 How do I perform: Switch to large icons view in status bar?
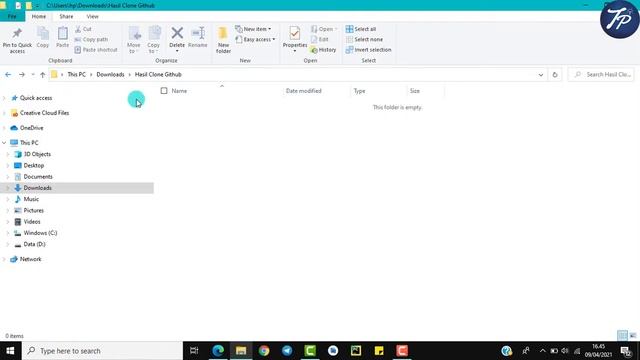pyautogui.click(x=633, y=336)
